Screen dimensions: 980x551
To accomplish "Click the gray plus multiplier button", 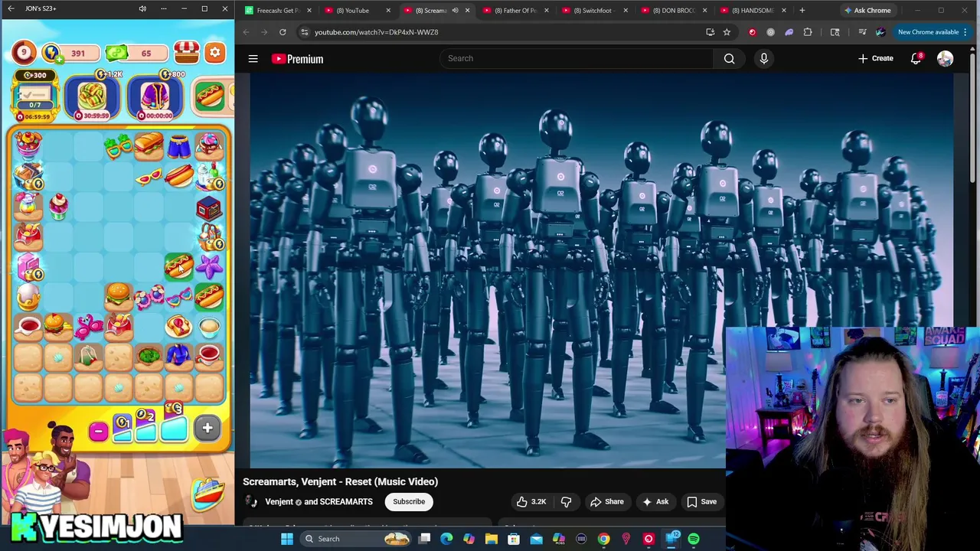I will click(x=207, y=428).
